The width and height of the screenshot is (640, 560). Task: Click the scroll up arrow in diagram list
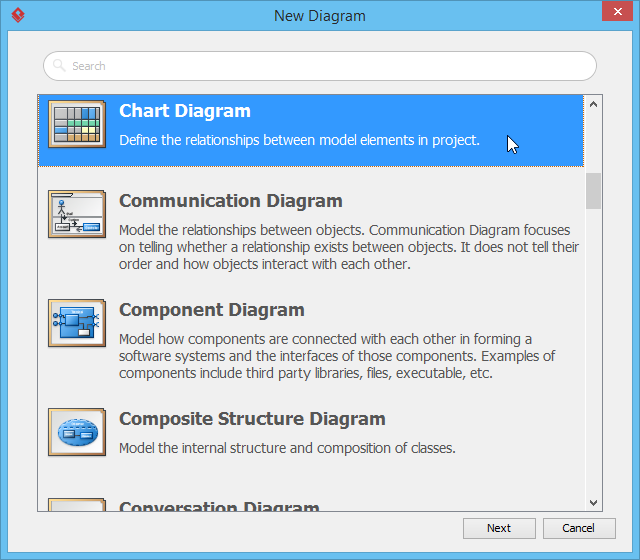click(593, 104)
